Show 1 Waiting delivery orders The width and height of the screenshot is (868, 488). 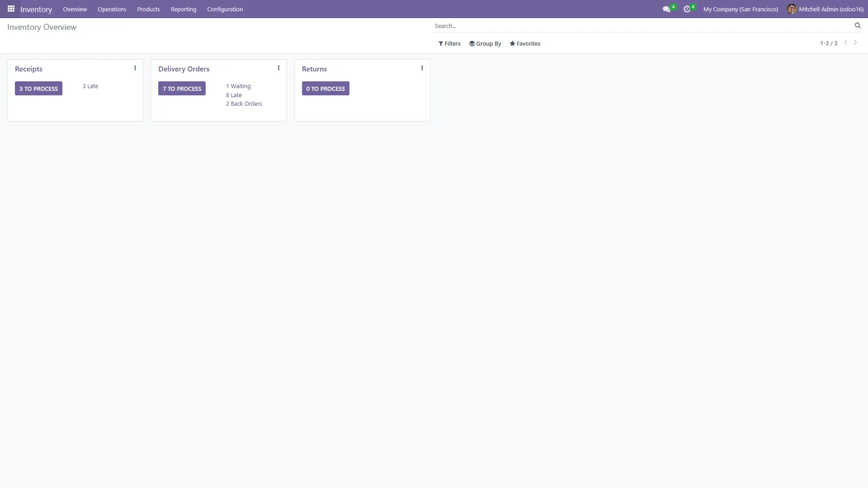(x=238, y=86)
